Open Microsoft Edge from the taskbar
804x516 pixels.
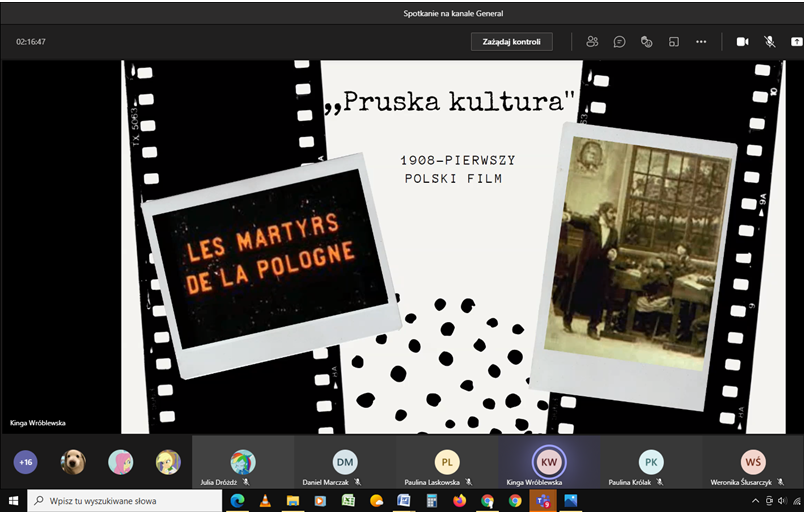pyautogui.click(x=237, y=501)
